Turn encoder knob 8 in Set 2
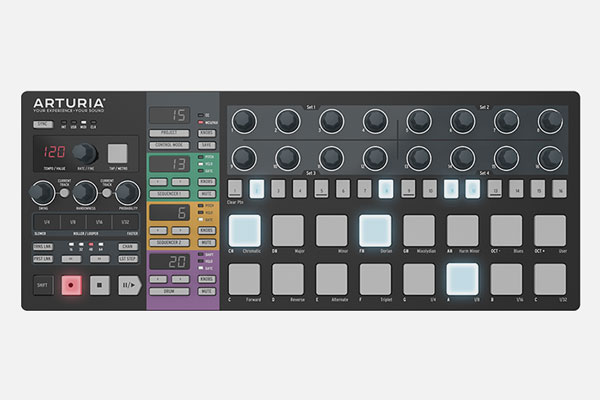Screen dimensions: 600x400 pyautogui.click(x=550, y=121)
